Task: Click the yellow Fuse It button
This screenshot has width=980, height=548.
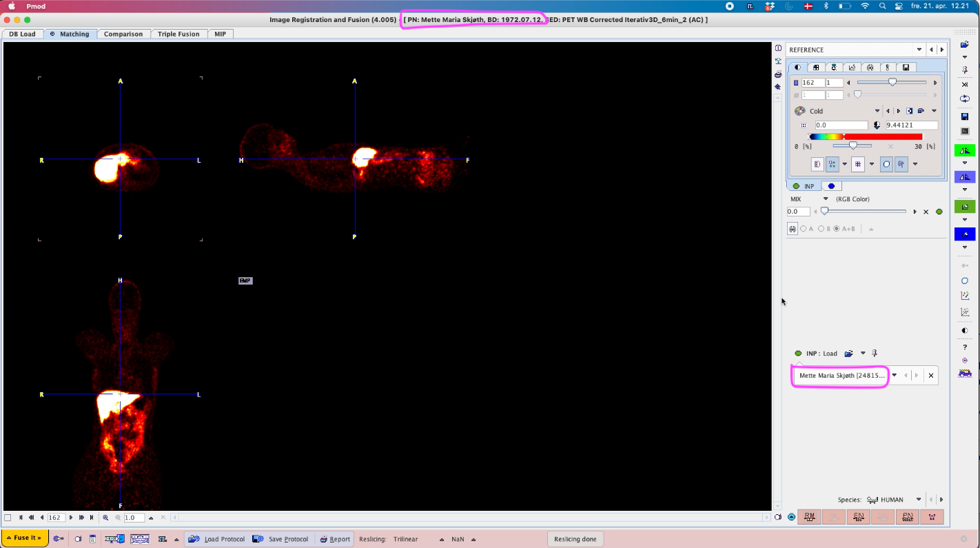Action: (x=24, y=538)
